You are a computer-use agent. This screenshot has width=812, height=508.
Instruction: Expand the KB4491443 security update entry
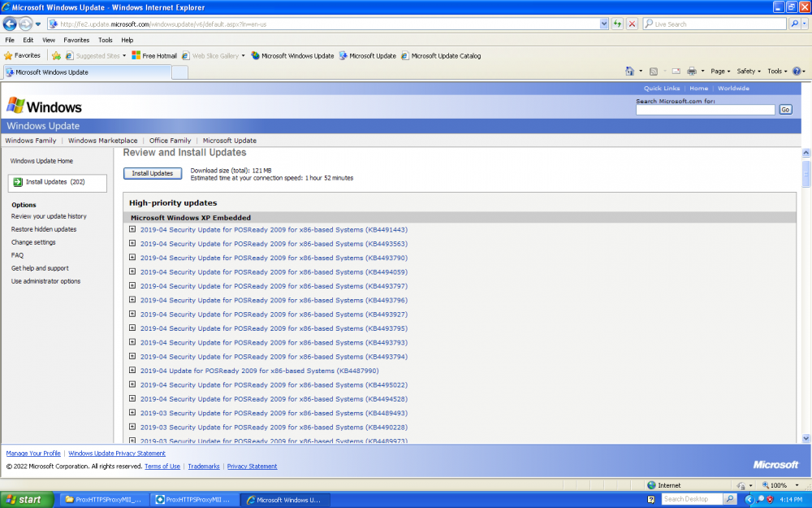(132, 230)
